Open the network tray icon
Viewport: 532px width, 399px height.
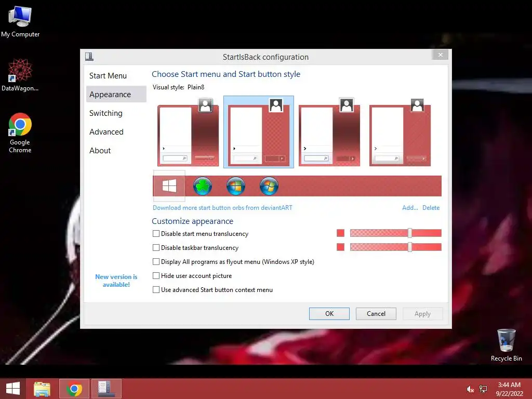click(x=483, y=389)
